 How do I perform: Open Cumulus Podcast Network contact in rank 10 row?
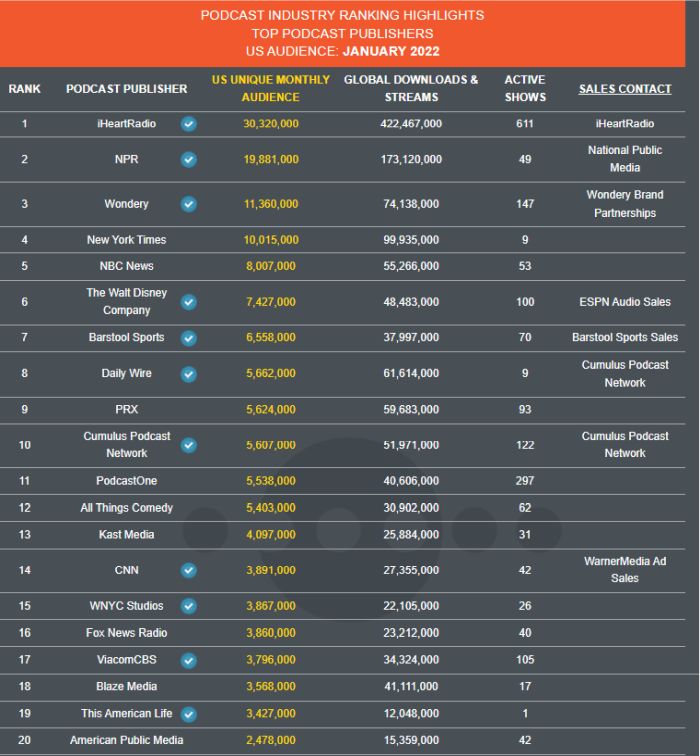[x=625, y=445]
